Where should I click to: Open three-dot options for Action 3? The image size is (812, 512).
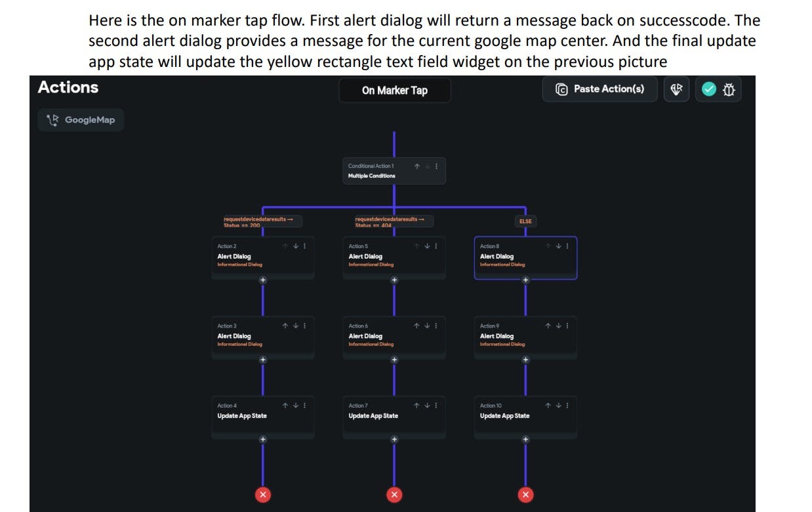[305, 326]
